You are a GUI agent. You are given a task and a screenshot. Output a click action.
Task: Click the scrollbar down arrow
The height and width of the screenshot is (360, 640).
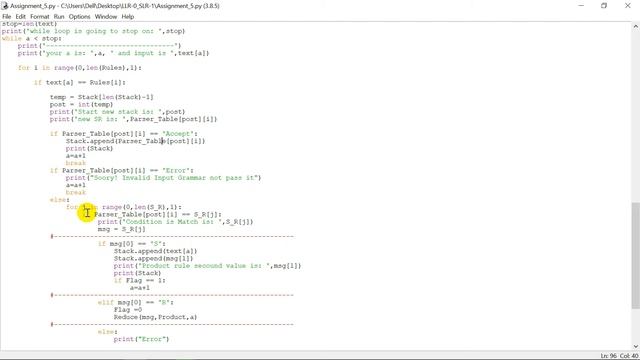pos(636,347)
